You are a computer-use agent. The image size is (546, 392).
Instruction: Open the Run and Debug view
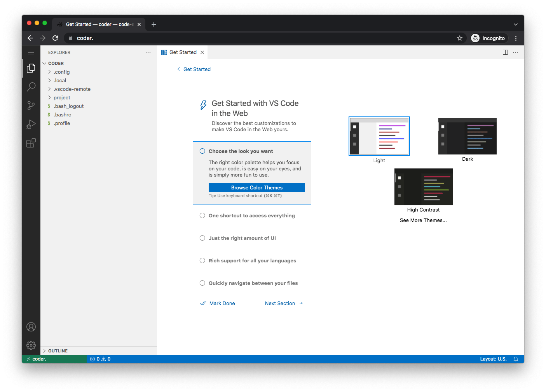point(31,124)
